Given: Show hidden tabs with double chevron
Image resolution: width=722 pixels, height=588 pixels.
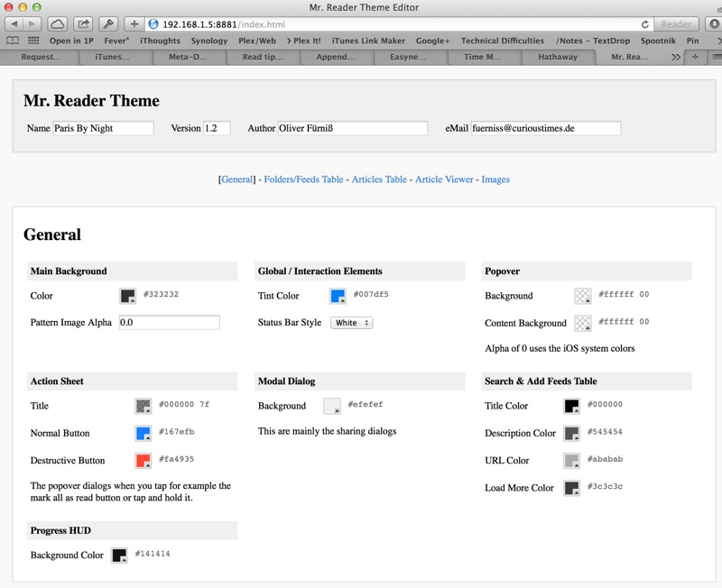Looking at the screenshot, I should click(675, 57).
